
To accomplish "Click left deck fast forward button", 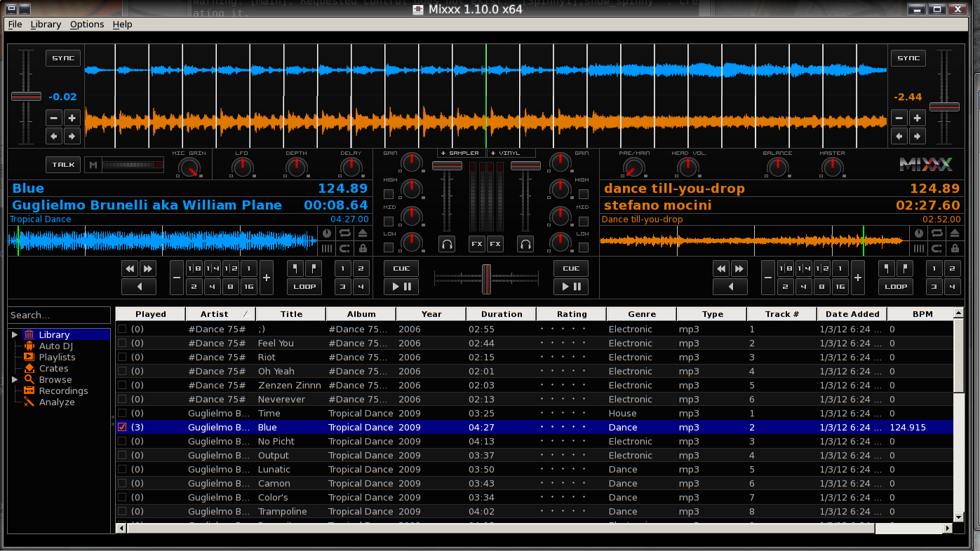I will tap(147, 268).
